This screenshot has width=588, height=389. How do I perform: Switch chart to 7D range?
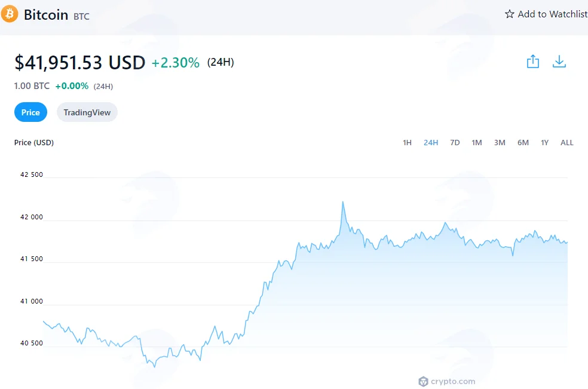[455, 143]
